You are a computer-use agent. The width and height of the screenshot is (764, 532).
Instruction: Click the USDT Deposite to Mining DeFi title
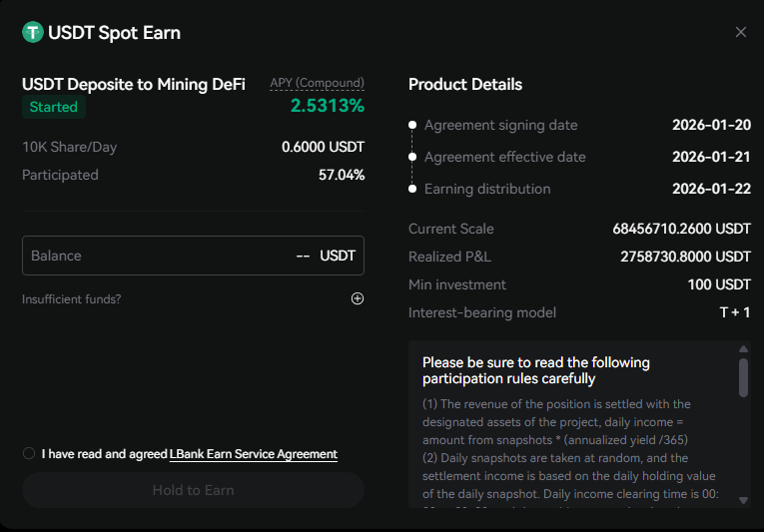click(x=134, y=84)
